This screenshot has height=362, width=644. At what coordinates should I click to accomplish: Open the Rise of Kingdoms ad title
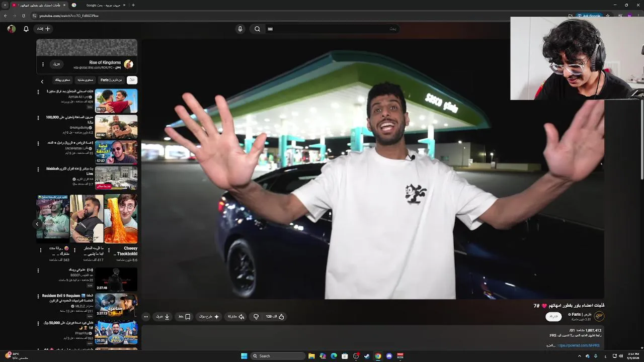tap(105, 62)
